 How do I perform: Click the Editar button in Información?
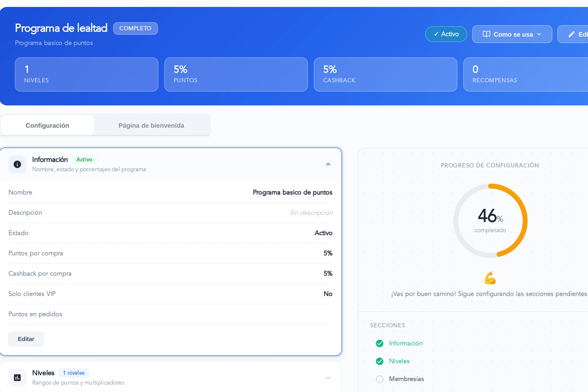(x=26, y=339)
